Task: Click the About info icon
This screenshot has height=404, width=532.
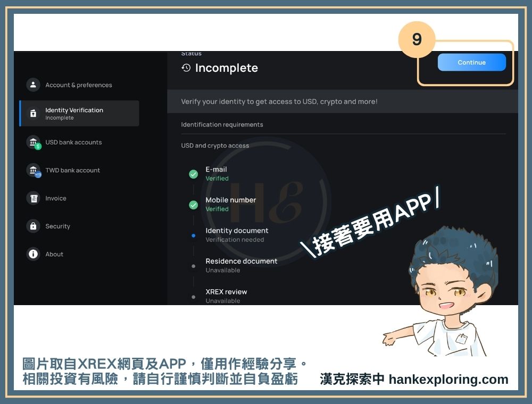Action: click(33, 254)
